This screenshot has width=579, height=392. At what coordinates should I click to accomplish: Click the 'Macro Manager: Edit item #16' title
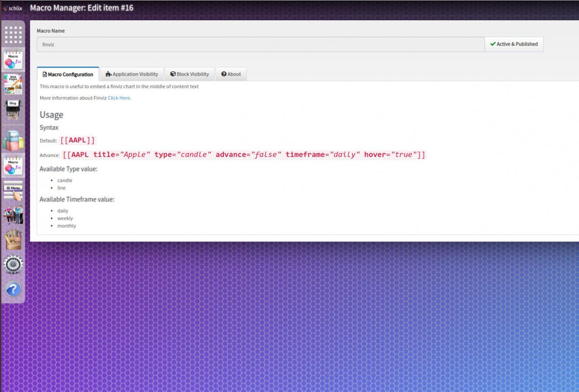click(82, 8)
